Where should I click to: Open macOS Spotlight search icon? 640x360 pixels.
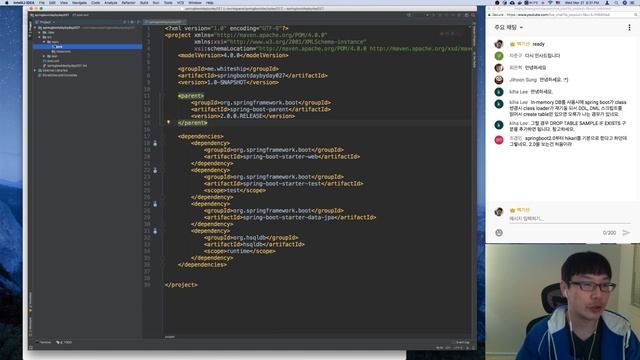[616, 2]
